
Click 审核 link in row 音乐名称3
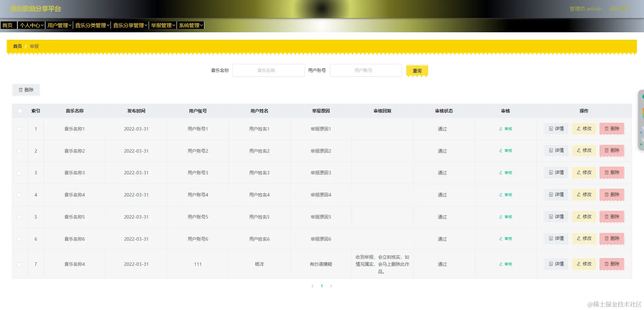[506, 173]
